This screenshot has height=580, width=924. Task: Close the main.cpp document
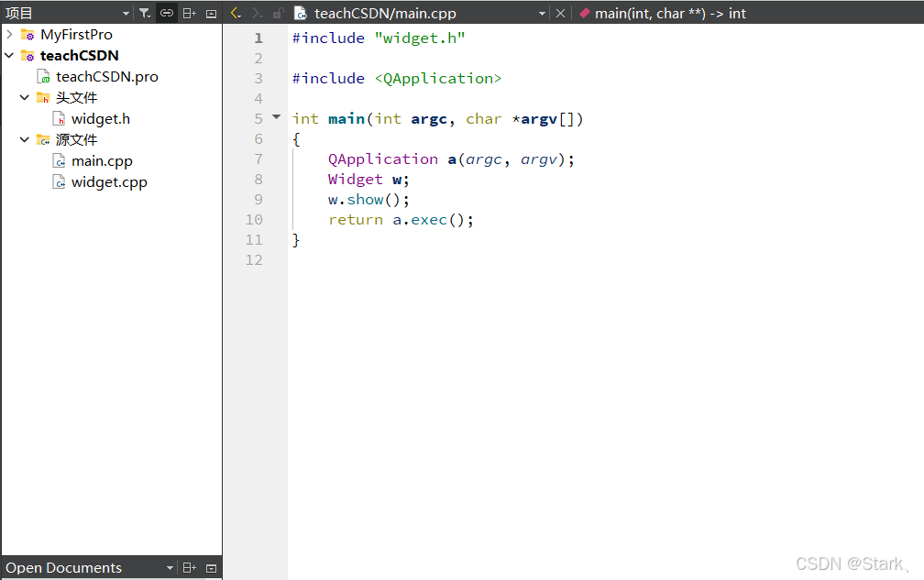[x=560, y=13]
